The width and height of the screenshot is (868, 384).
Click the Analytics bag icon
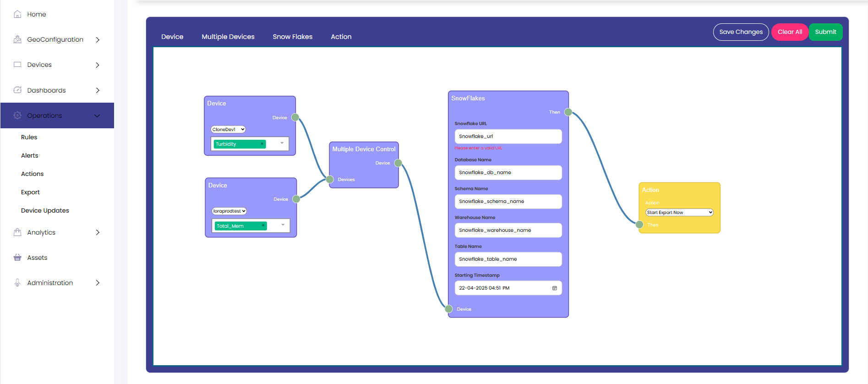[x=17, y=232]
